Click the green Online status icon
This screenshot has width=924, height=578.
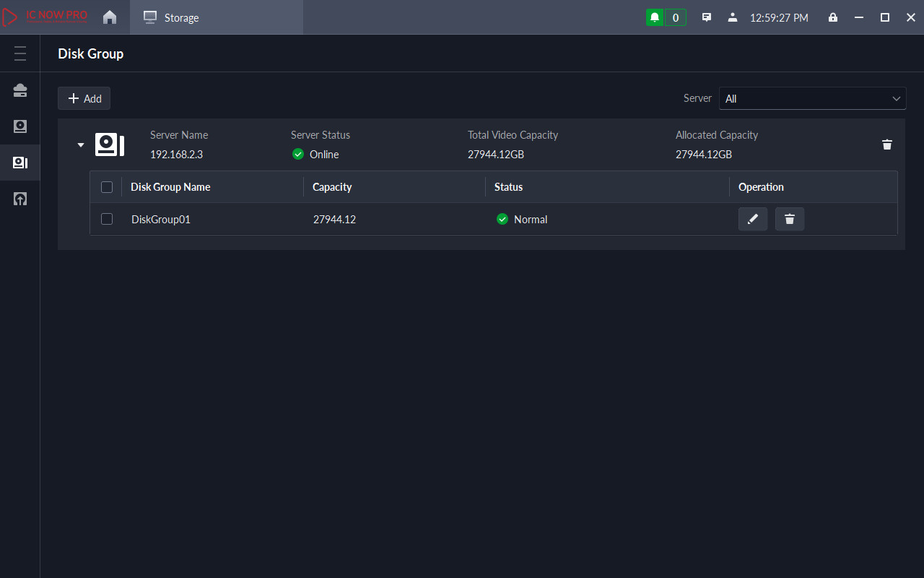tap(298, 154)
